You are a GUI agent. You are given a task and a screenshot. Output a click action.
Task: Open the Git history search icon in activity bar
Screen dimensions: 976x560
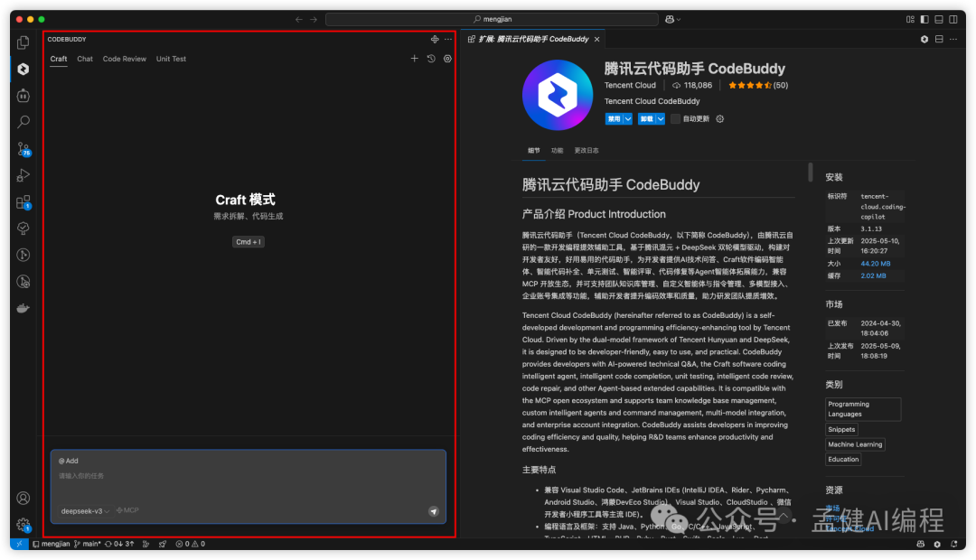23,282
